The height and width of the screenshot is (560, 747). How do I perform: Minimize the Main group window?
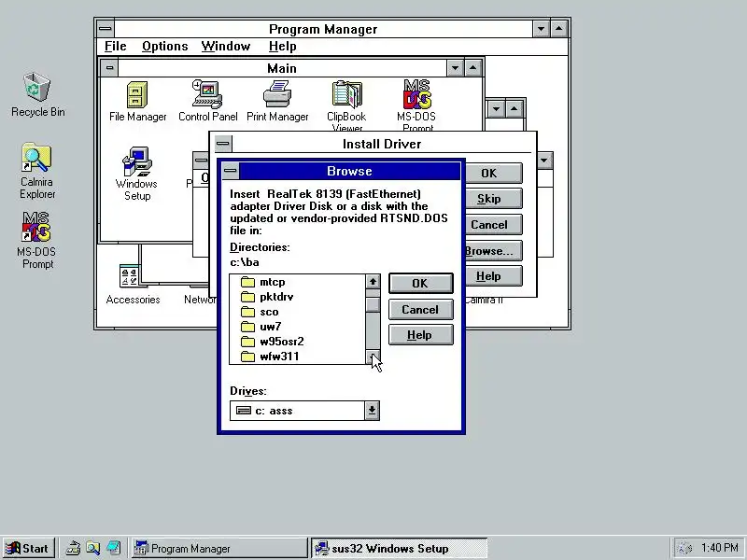pyautogui.click(x=455, y=68)
